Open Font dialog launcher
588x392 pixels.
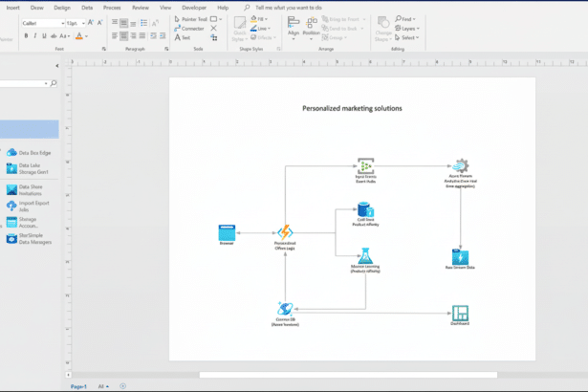tap(104, 49)
